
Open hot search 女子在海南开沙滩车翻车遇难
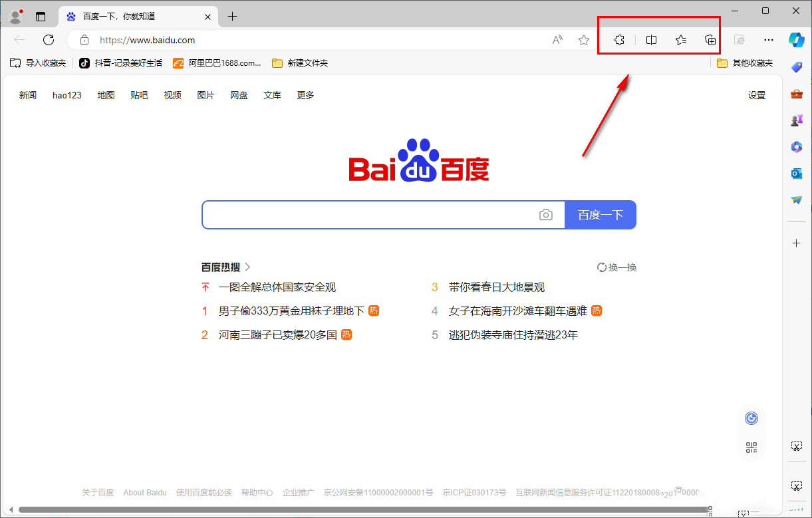(518, 311)
